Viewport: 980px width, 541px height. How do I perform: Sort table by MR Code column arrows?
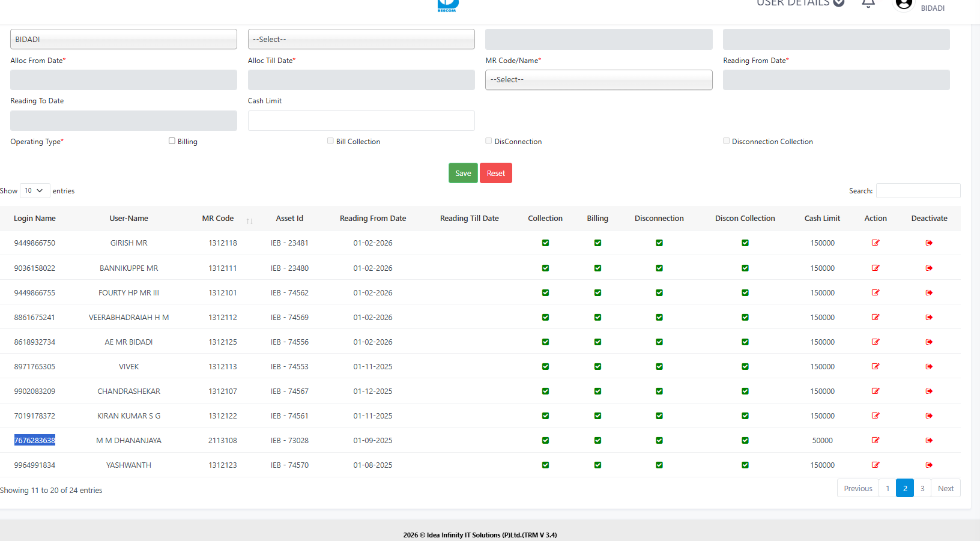point(249,221)
